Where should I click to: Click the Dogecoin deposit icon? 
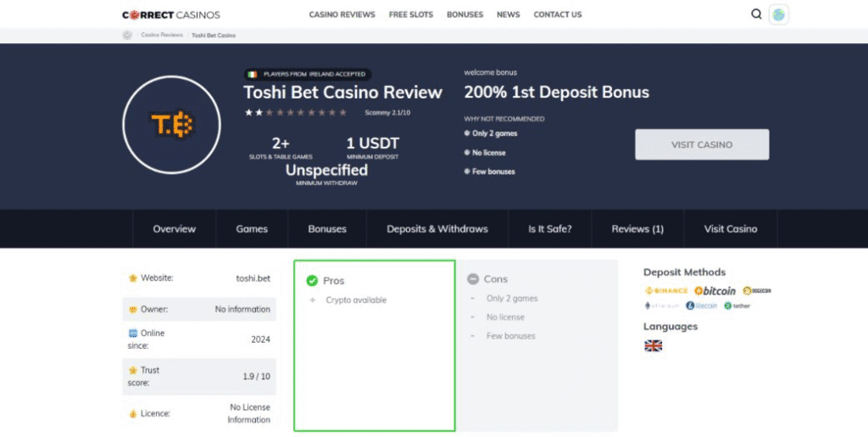point(757,291)
